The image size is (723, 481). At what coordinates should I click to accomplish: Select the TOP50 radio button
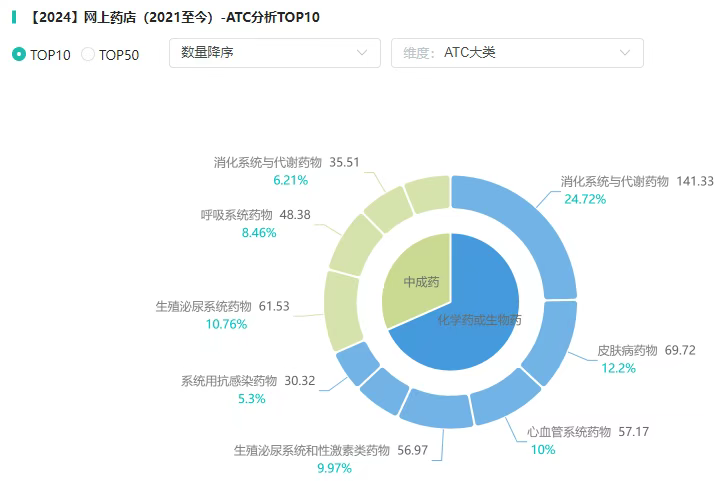88,54
